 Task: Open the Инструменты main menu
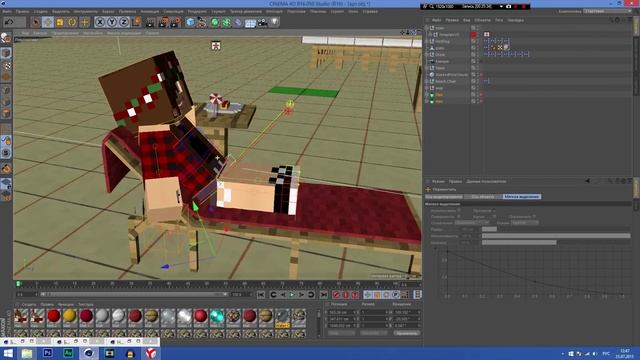[85, 11]
